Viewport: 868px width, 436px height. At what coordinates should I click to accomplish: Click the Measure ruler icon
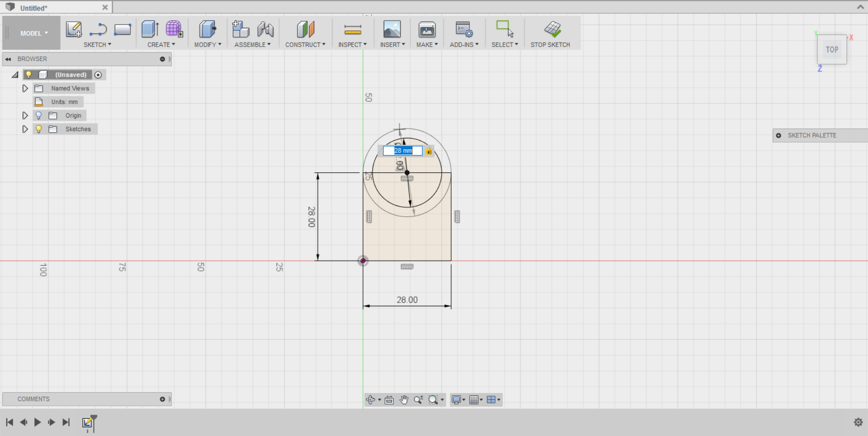coord(353,30)
